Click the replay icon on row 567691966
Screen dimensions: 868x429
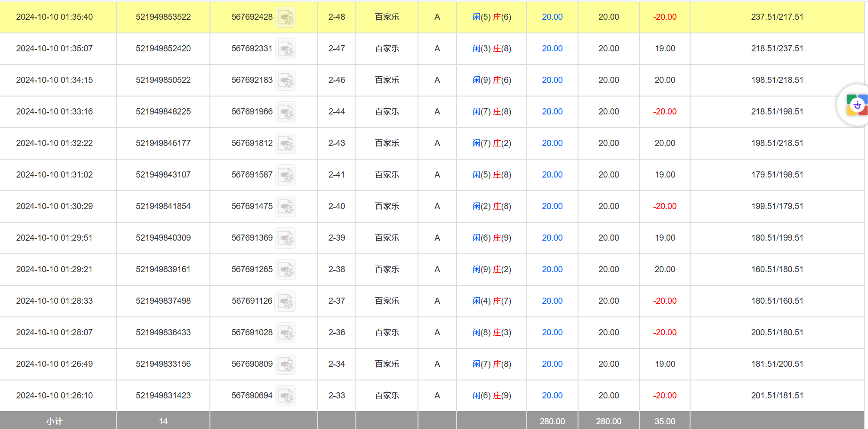285,112
